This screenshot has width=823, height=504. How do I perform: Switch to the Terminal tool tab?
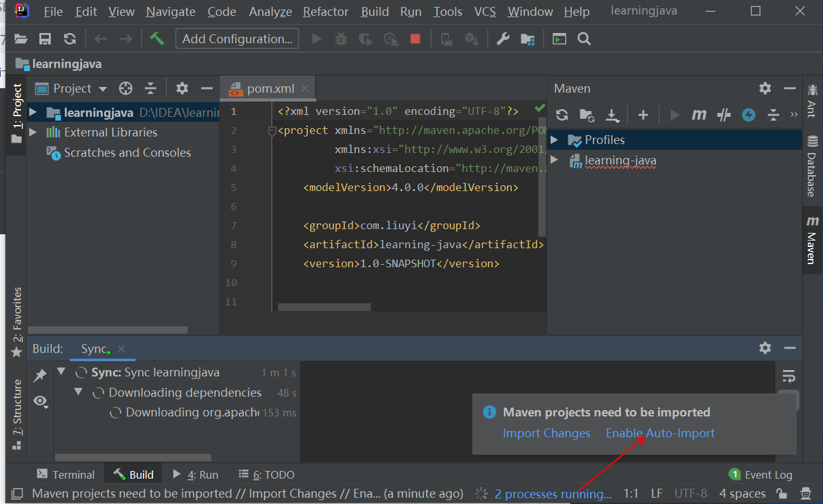click(65, 474)
